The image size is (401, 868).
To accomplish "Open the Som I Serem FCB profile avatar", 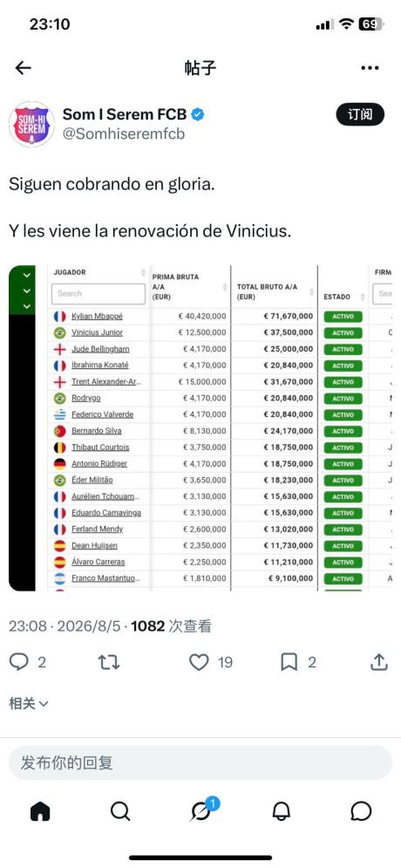I will point(31,124).
